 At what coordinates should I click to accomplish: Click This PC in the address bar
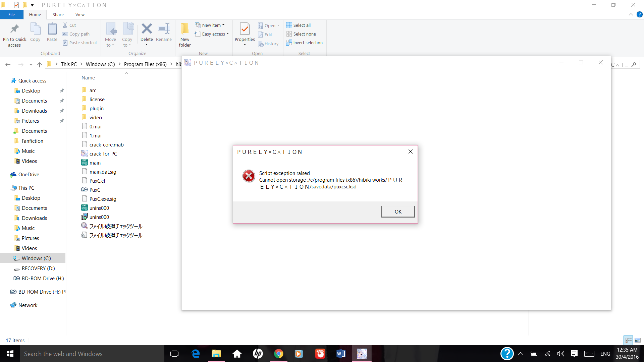coord(69,64)
